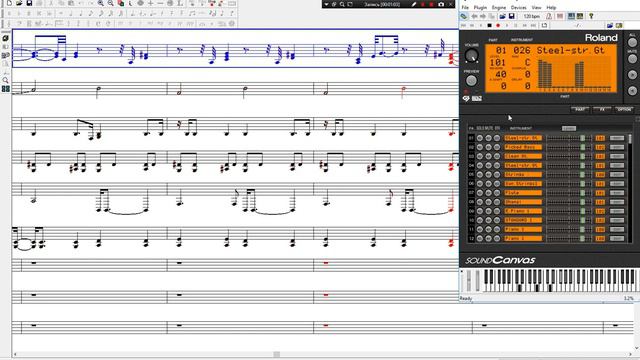Click part 02 edit button at row end

(617, 147)
